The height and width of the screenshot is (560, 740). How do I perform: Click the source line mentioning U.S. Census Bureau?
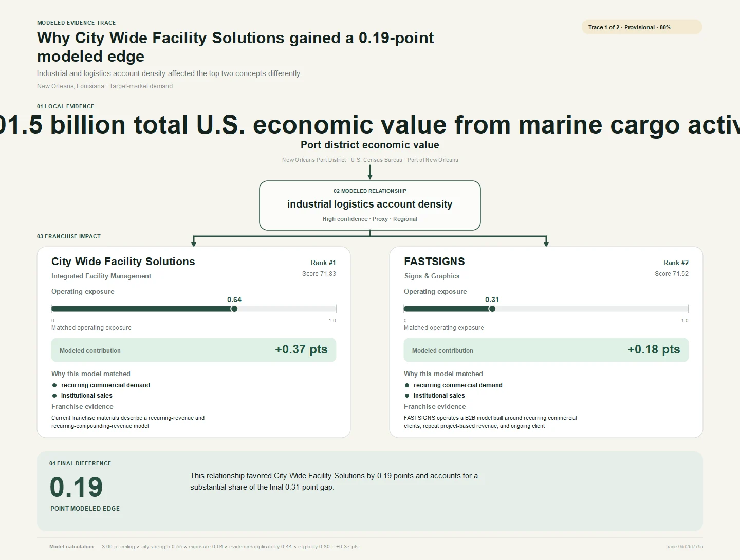[x=370, y=160]
